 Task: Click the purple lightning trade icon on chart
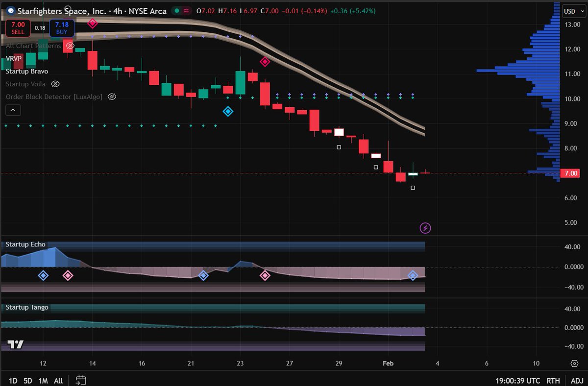pos(425,227)
